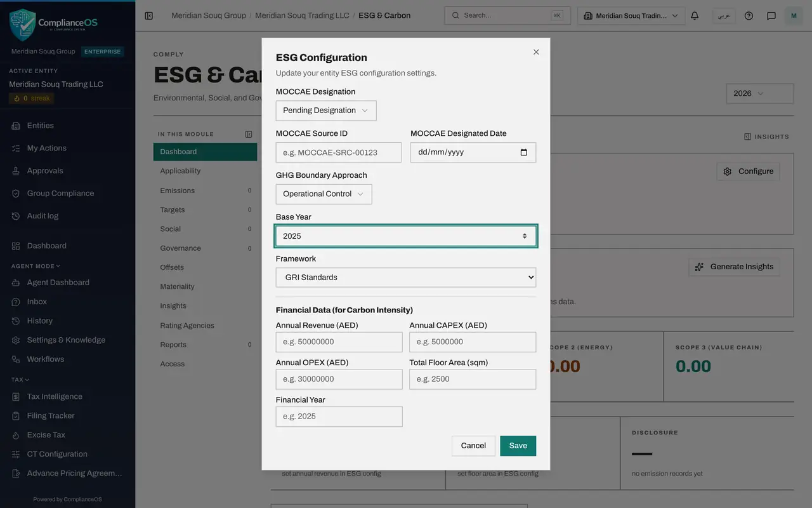
Task: Click the Inbox icon
Action: coord(16,302)
